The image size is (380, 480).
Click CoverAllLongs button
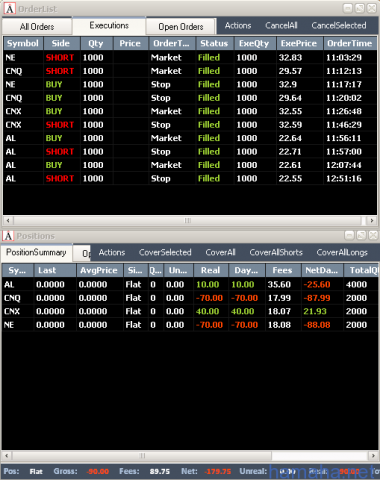[342, 252]
